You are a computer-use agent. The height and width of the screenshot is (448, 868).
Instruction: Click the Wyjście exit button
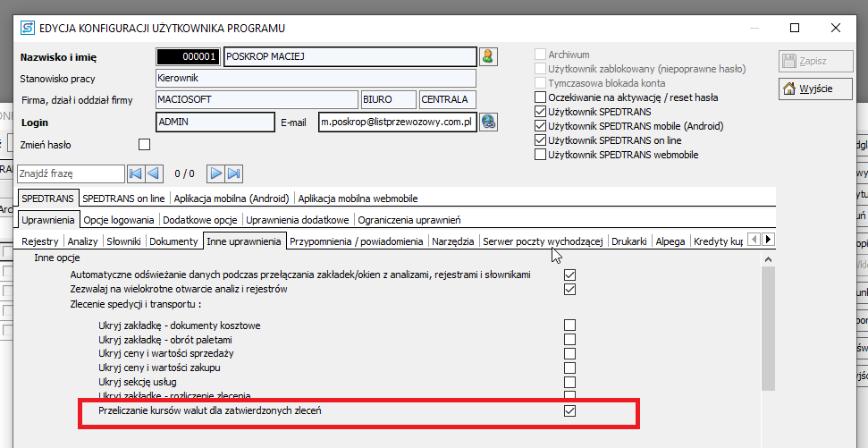pyautogui.click(x=815, y=89)
